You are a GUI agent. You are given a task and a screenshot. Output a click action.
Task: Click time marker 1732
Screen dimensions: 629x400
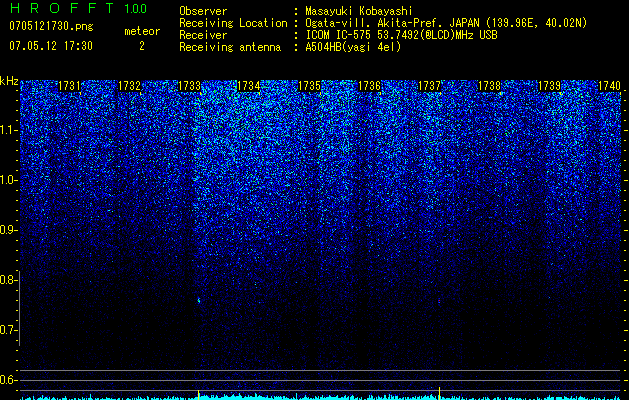pos(130,86)
